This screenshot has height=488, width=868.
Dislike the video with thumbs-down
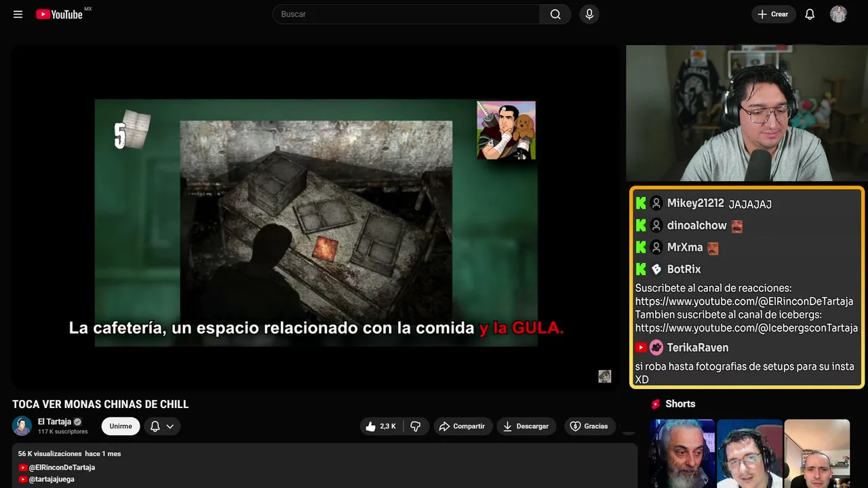416,426
